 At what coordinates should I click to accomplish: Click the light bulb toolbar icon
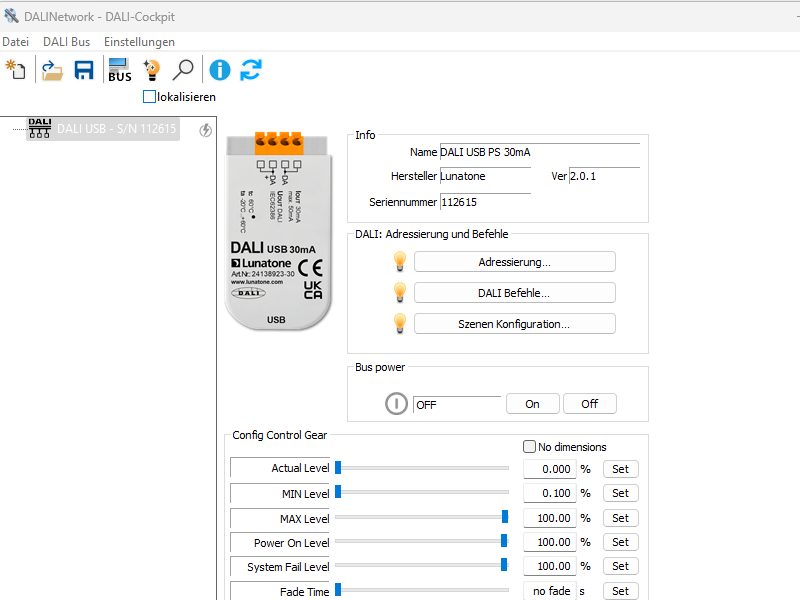(x=151, y=70)
